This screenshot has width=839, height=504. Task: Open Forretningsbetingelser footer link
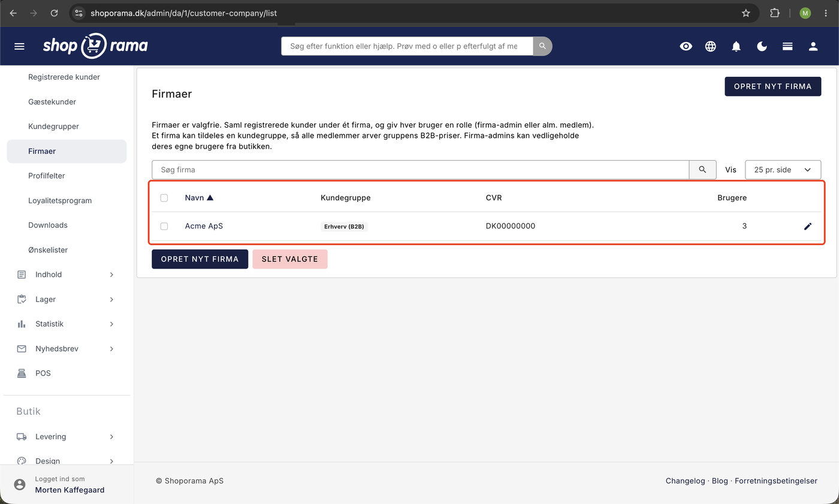point(776,481)
